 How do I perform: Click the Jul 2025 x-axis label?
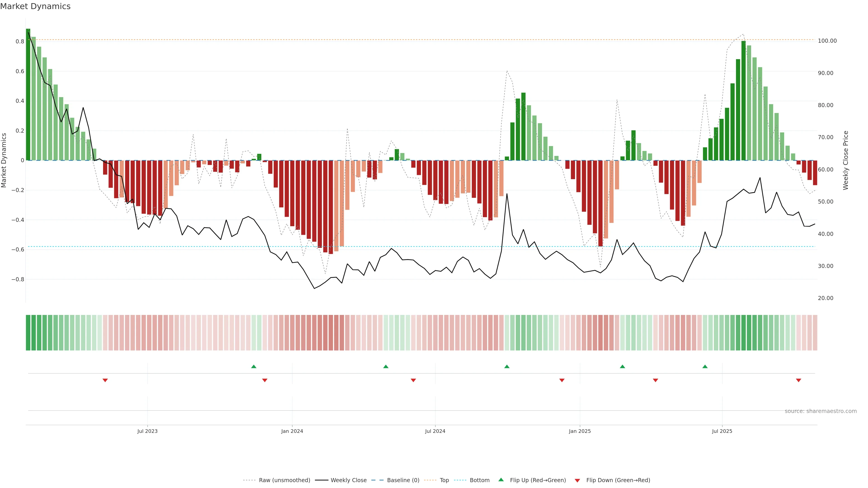[722, 431]
